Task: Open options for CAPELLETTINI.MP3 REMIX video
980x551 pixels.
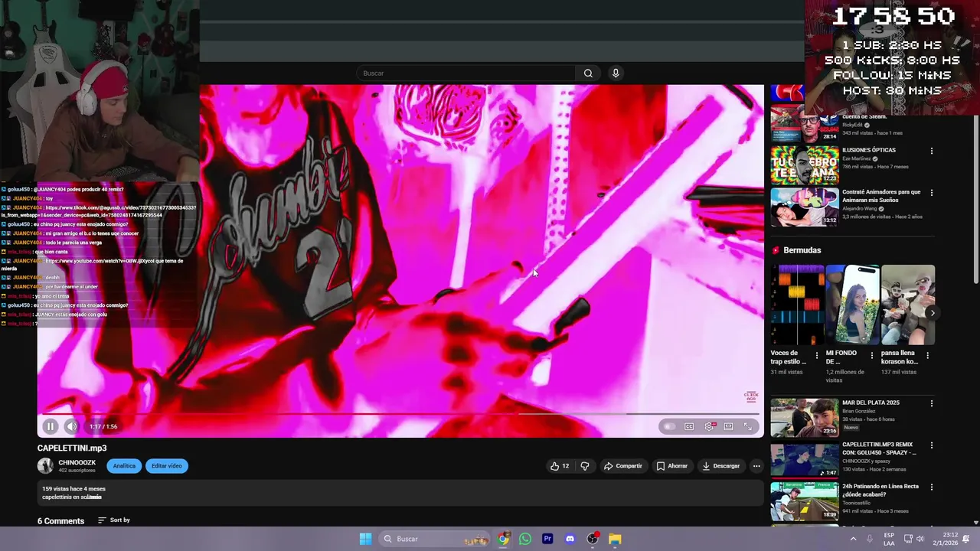Action: click(x=932, y=445)
